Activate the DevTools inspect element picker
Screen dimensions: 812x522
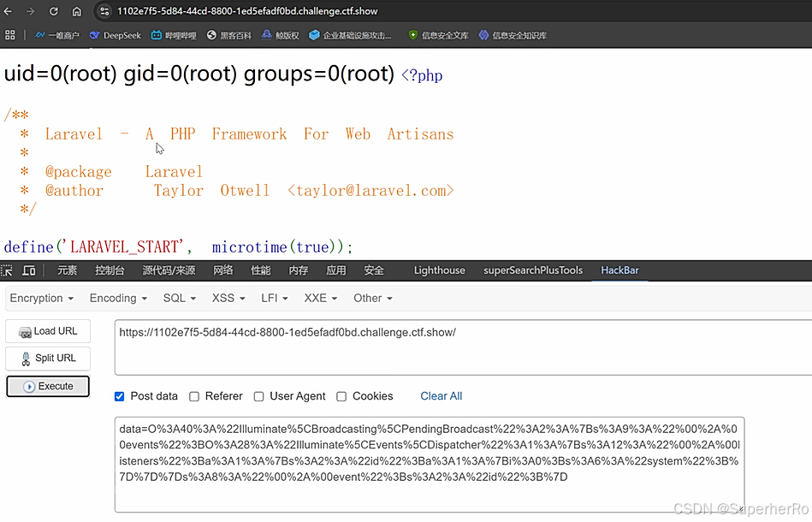click(x=7, y=270)
